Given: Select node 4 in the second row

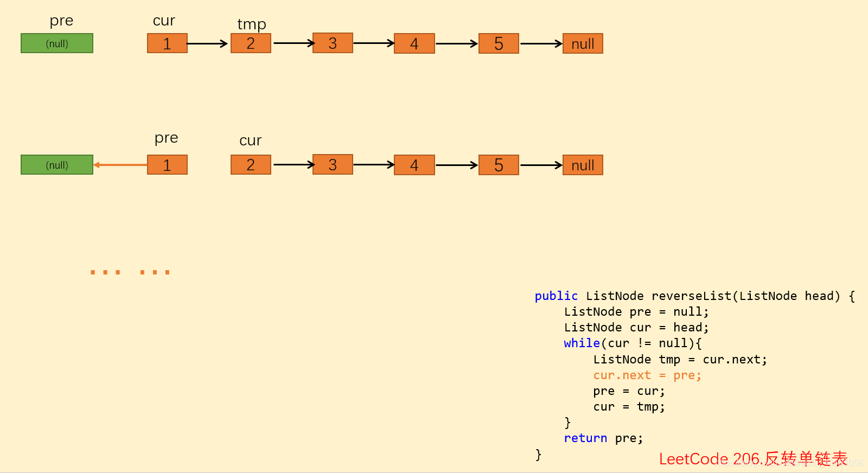Looking at the screenshot, I should (x=414, y=165).
